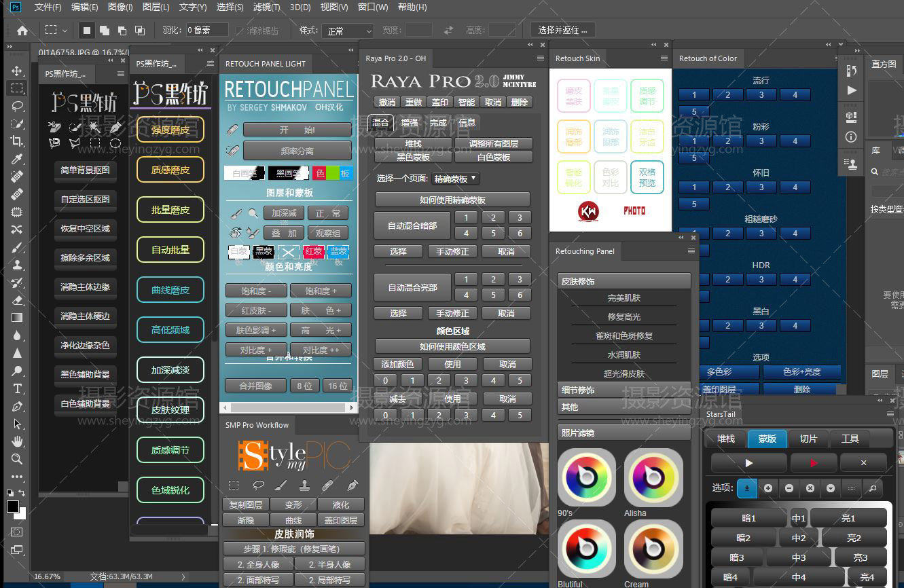The image size is (904, 588).
Task: Click the 黑色蒙板 button in Raya Pro
Action: [413, 157]
